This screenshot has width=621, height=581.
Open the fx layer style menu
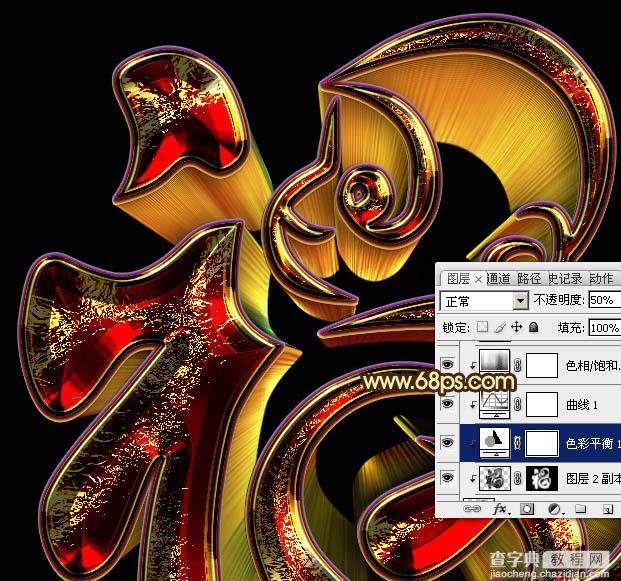(501, 509)
